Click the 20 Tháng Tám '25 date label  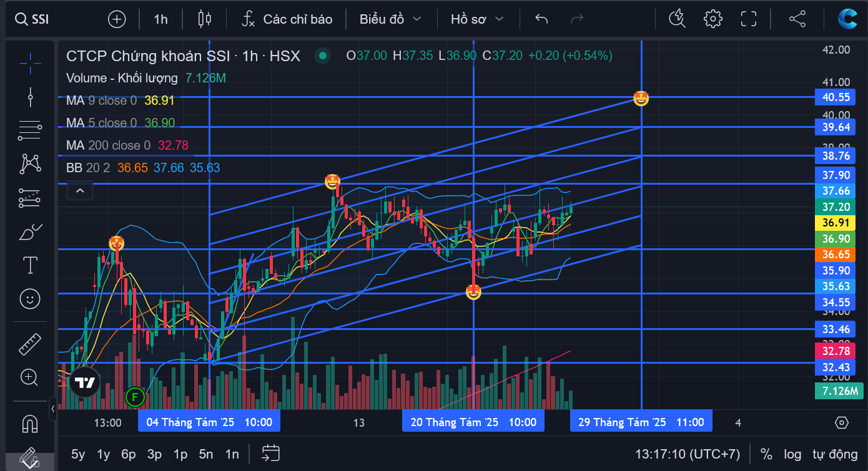point(473,422)
